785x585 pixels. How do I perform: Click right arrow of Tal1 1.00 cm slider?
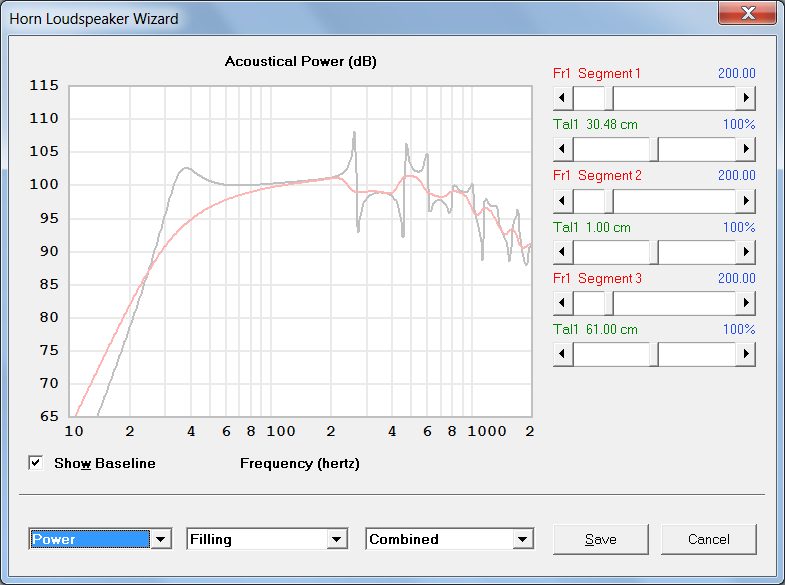(745, 252)
